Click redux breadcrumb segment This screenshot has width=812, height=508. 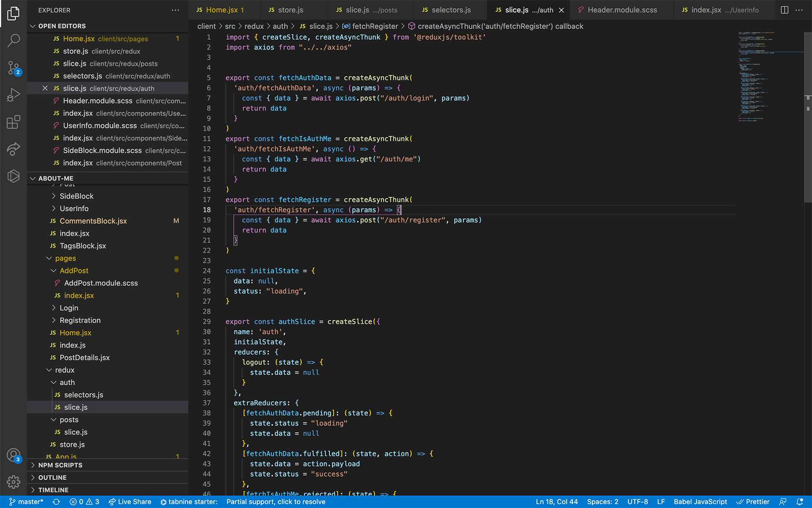tap(254, 26)
